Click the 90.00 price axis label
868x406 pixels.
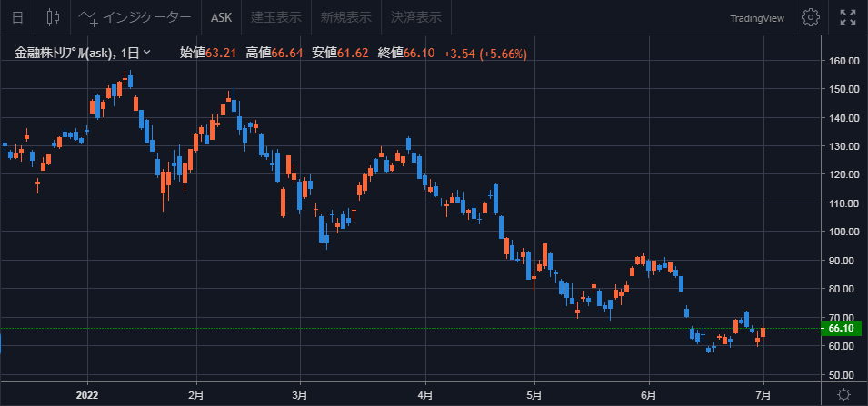[x=843, y=261]
